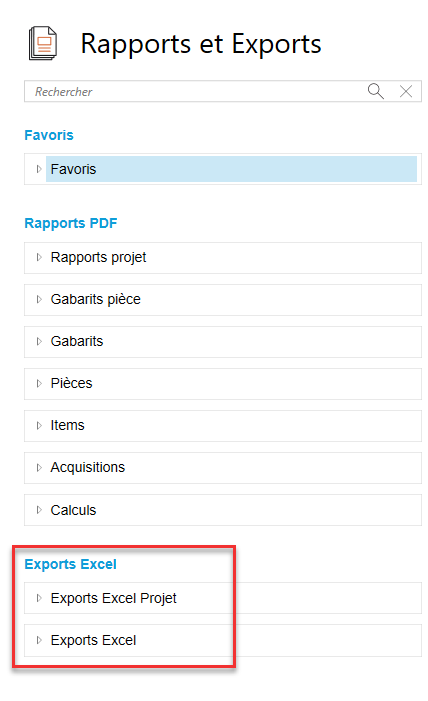Focus the Rechercher search field
The image size is (428, 701).
(195, 91)
